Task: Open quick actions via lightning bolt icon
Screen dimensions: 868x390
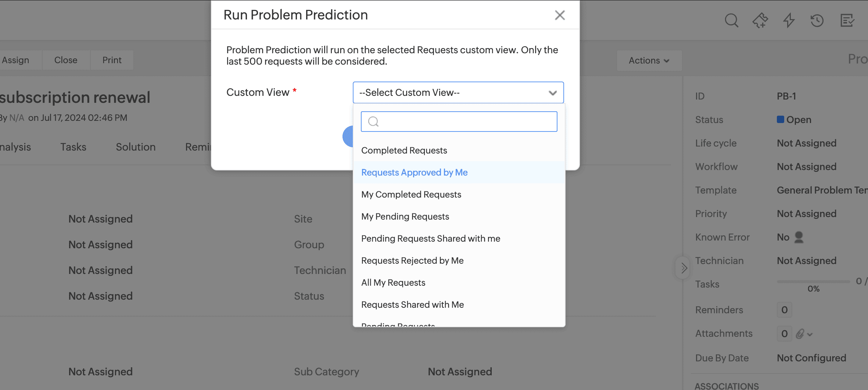Action: point(789,21)
